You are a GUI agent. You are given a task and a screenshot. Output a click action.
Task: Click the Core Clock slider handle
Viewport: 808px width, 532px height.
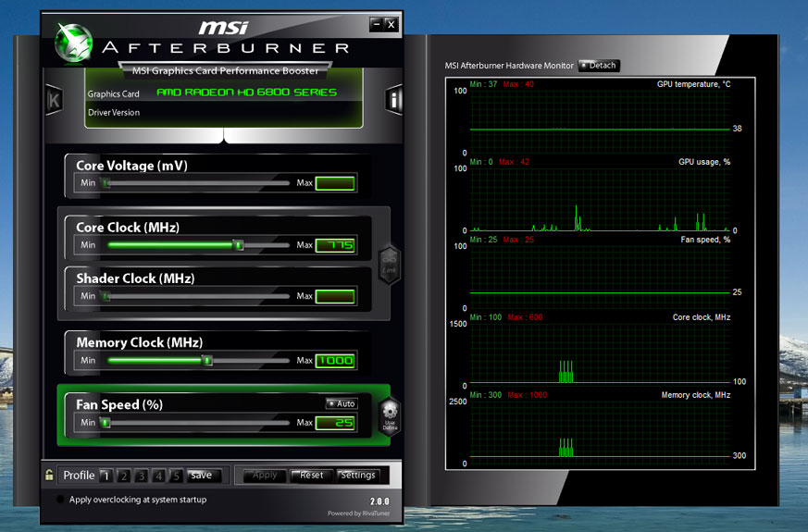(238, 244)
